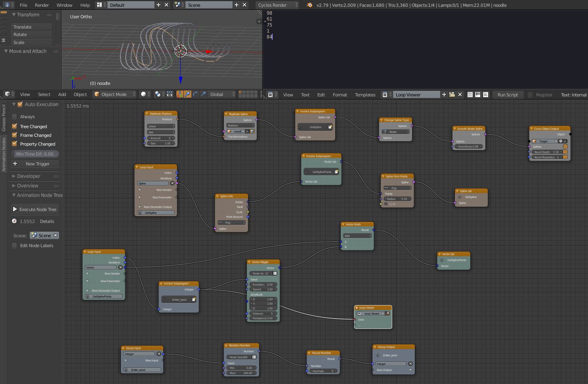Viewport: 588px width, 384px height.
Task: Toggle line numbers in the text editor
Action: tap(470, 94)
